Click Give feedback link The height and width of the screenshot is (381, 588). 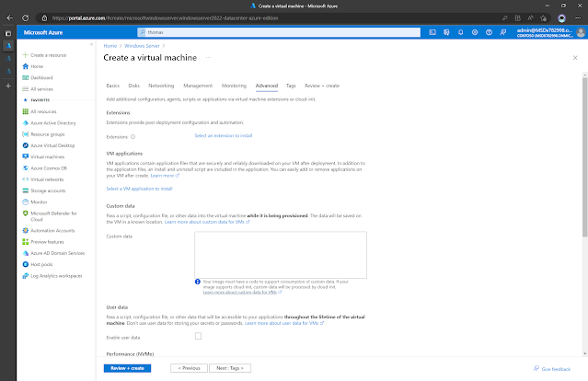pyautogui.click(x=552, y=369)
